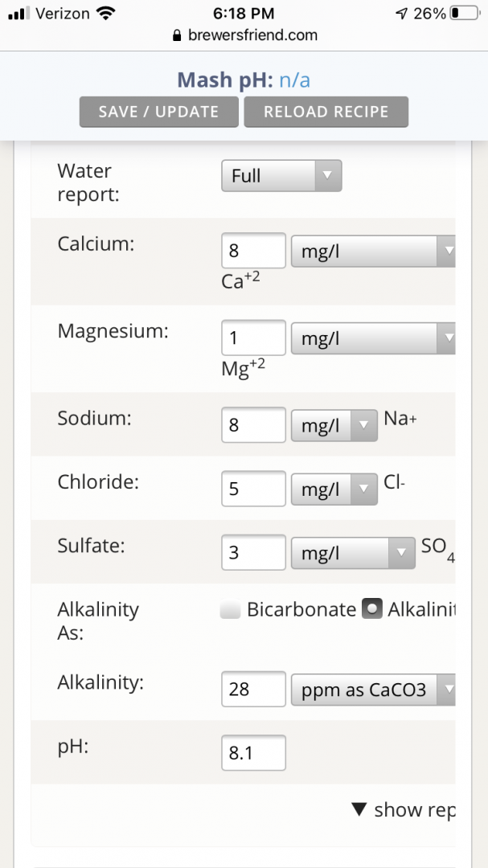Image resolution: width=488 pixels, height=868 pixels.
Task: Select the Alkalinity radio option
Action: [x=372, y=610]
